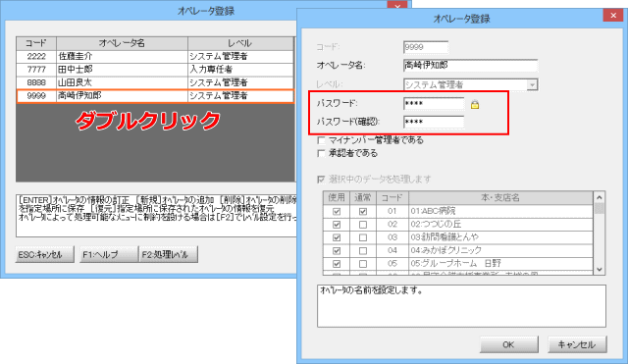Select operator row 2222 佐藤圭介
Screen dimensions: 628x364
[155, 57]
